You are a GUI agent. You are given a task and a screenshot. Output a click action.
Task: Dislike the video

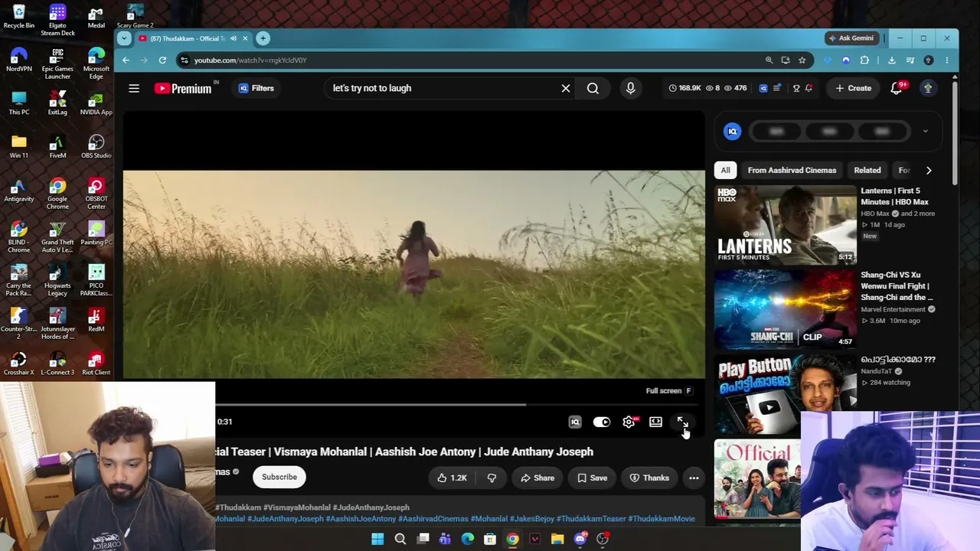(492, 478)
